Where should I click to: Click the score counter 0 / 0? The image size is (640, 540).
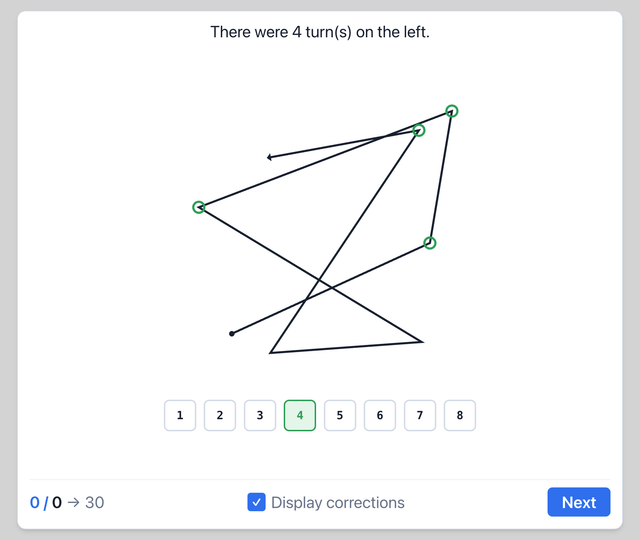(46, 502)
